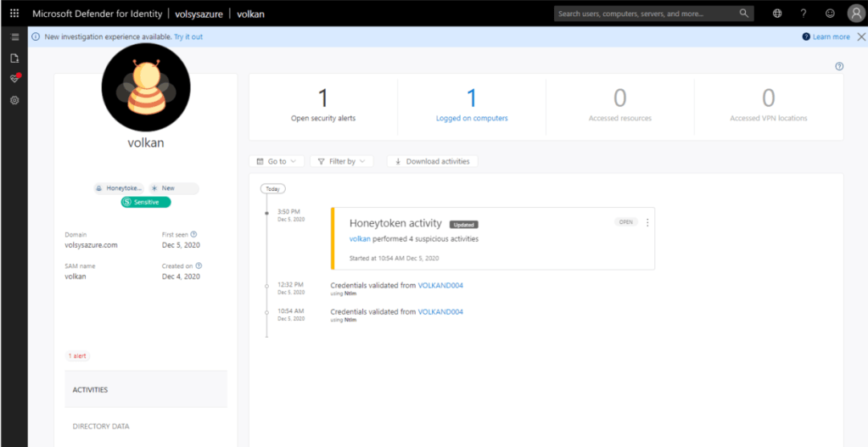This screenshot has height=447, width=868.
Task: Open the Logged on computers tile
Action: click(472, 106)
